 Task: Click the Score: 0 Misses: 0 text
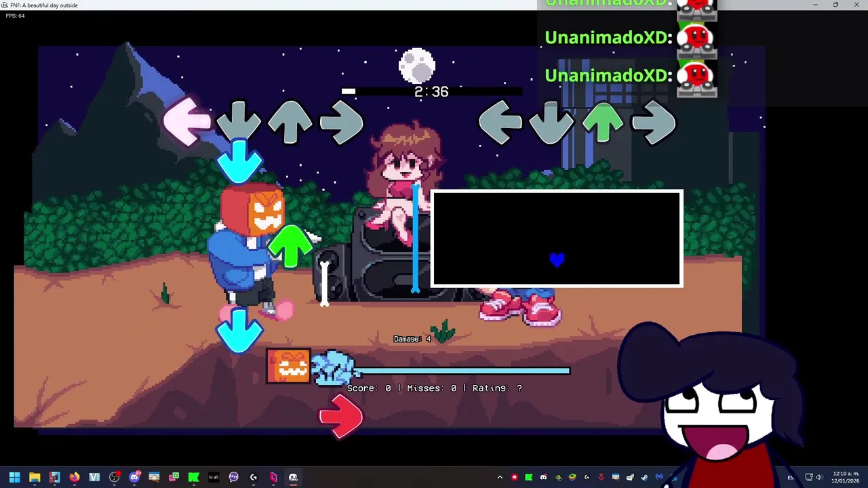435,388
